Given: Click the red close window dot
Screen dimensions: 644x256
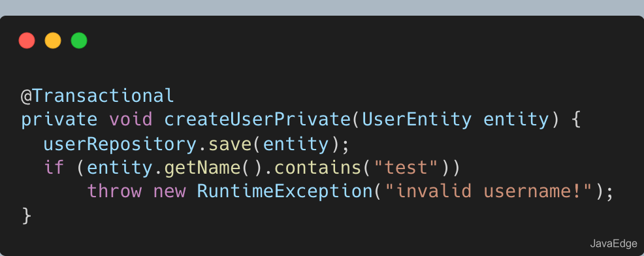Looking at the screenshot, I should (27, 40).
